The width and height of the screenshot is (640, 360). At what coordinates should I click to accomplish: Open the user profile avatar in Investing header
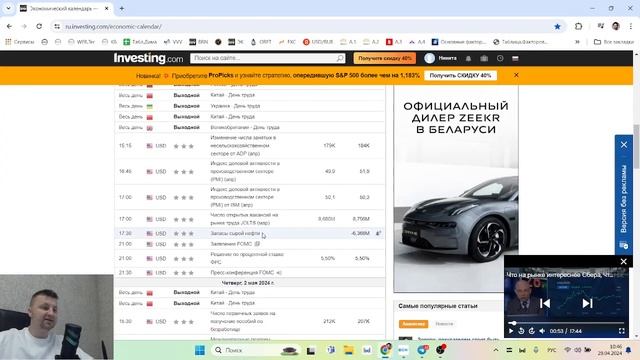429,58
